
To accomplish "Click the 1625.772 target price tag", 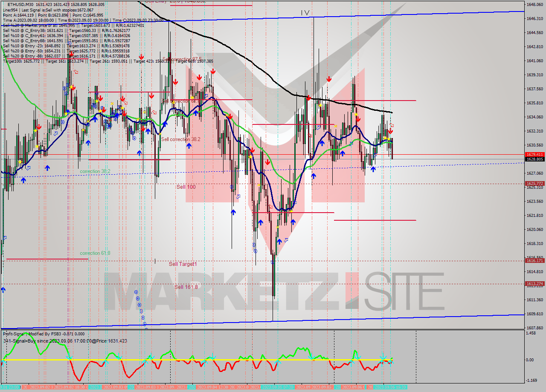I will click(534, 183).
